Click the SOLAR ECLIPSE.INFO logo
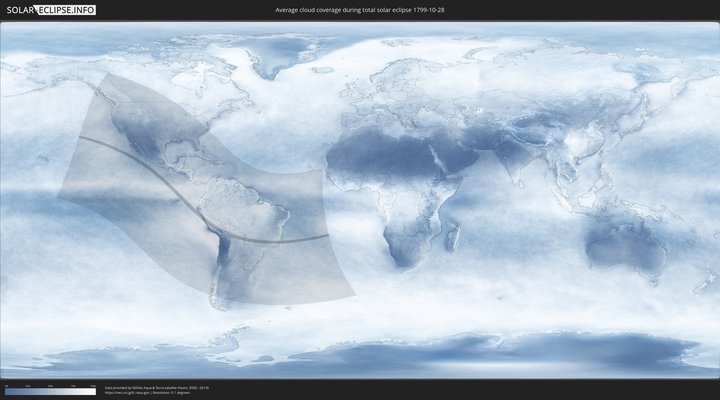Viewport: 720px width, 400px height. click(52, 9)
